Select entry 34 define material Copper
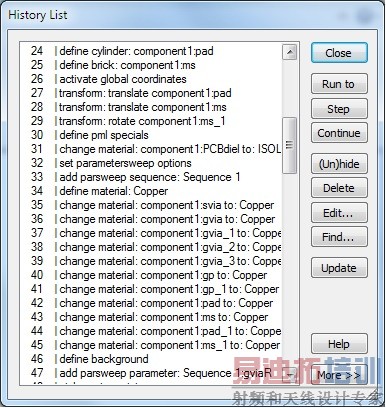The height and width of the screenshot is (408, 386). click(151, 191)
